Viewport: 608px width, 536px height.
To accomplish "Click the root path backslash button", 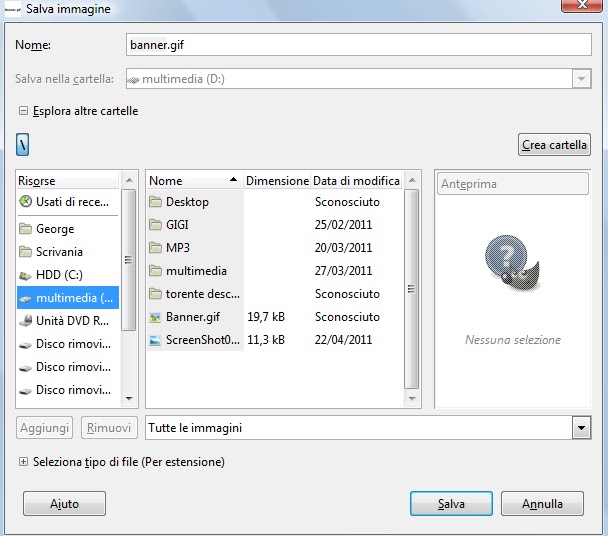I will tap(22, 145).
